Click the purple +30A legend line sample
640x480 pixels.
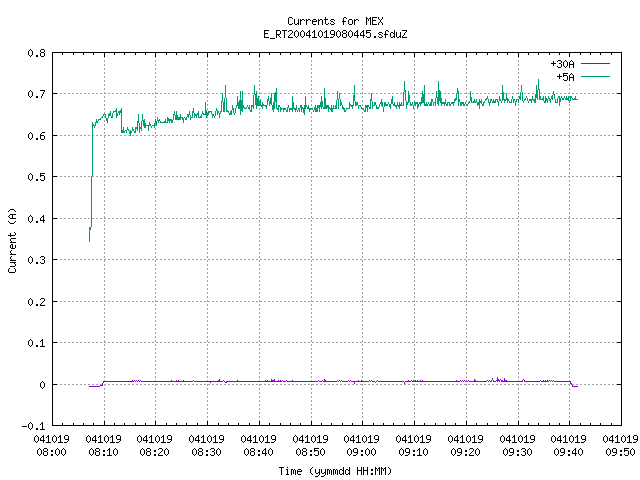pos(595,64)
